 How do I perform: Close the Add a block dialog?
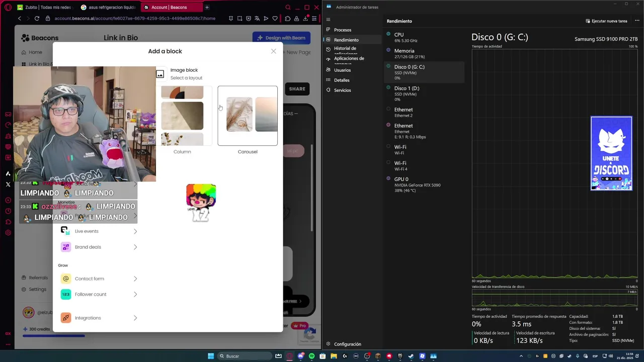pyautogui.click(x=273, y=51)
